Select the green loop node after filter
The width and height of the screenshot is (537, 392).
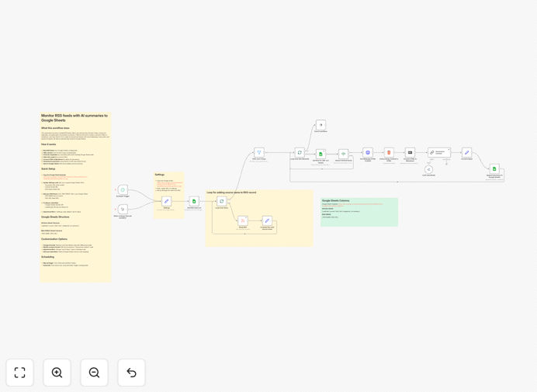(x=300, y=152)
